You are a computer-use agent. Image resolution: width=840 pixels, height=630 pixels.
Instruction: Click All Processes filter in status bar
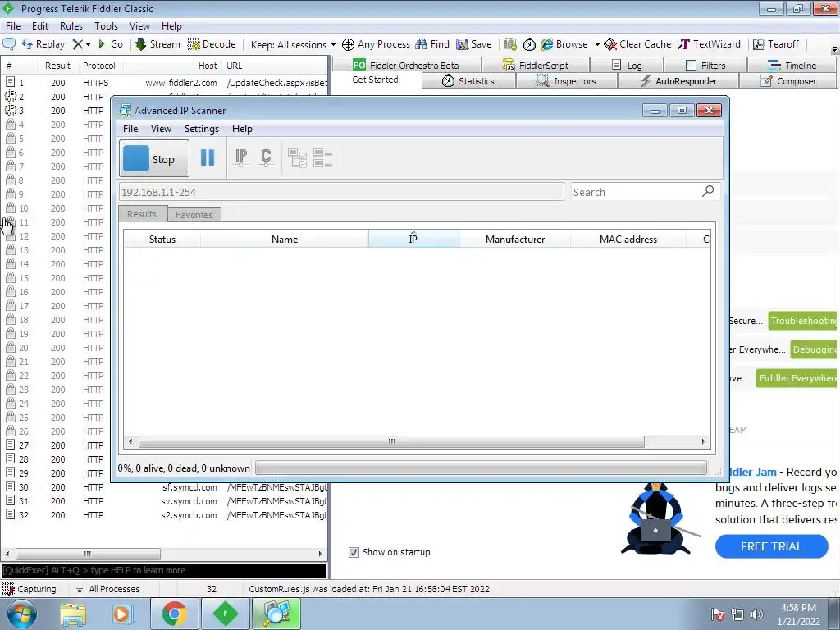coord(107,589)
